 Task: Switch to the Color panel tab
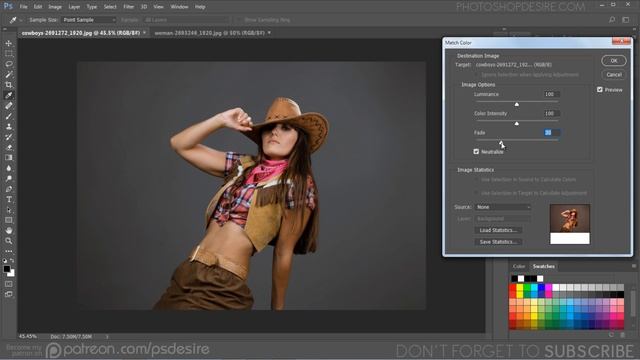[x=519, y=267]
